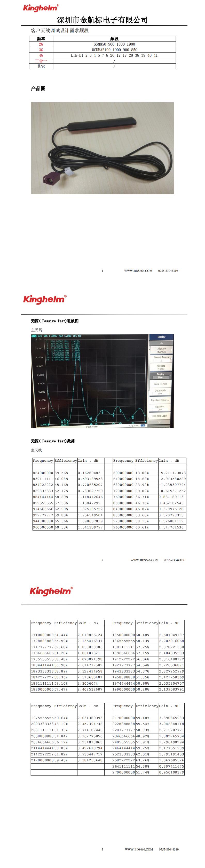
Task: Click the company title 深圳市金航标电子有限公司
Action: coord(102,20)
